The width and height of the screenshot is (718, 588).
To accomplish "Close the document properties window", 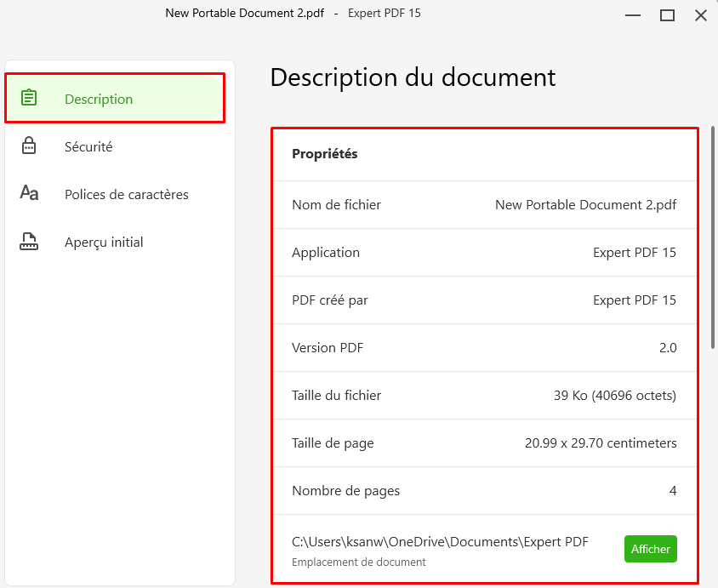I will pyautogui.click(x=701, y=15).
